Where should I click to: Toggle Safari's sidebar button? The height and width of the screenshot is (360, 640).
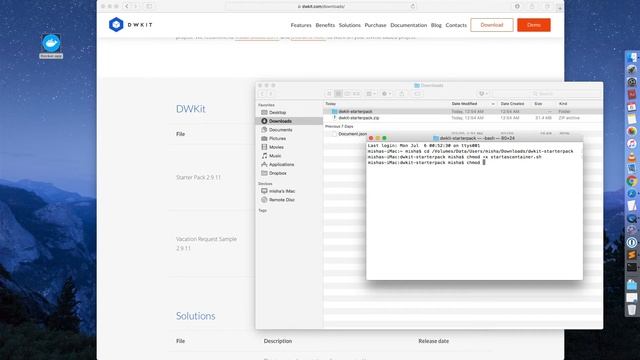point(149,6)
